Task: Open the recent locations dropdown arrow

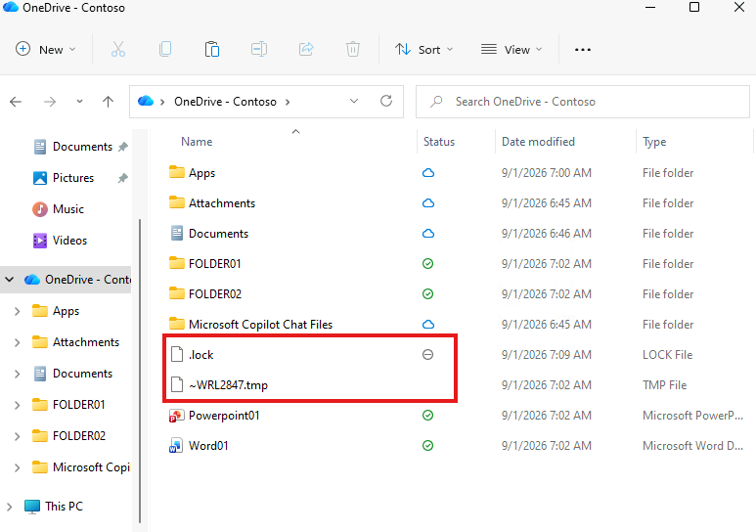Action: tap(79, 102)
